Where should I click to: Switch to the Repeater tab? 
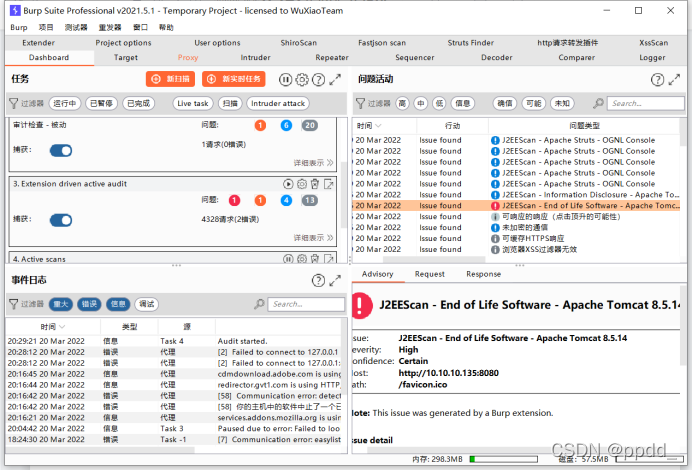pos(332,57)
